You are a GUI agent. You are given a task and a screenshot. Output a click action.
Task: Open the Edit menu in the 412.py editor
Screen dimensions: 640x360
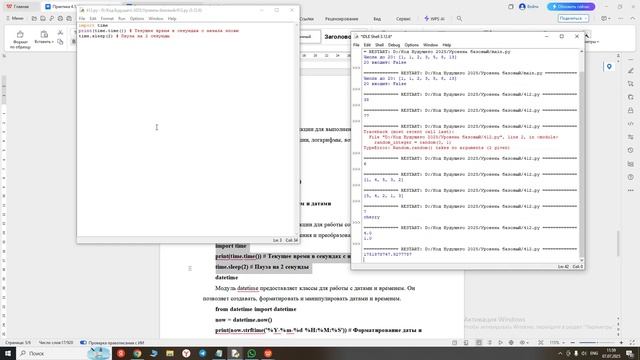point(93,19)
